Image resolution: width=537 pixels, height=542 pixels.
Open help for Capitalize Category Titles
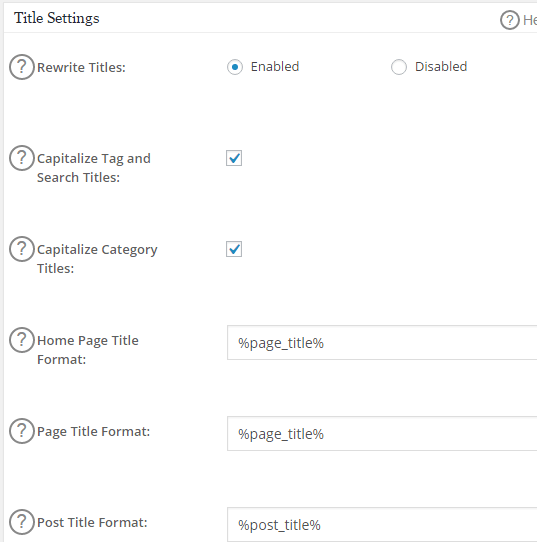[x=22, y=249]
